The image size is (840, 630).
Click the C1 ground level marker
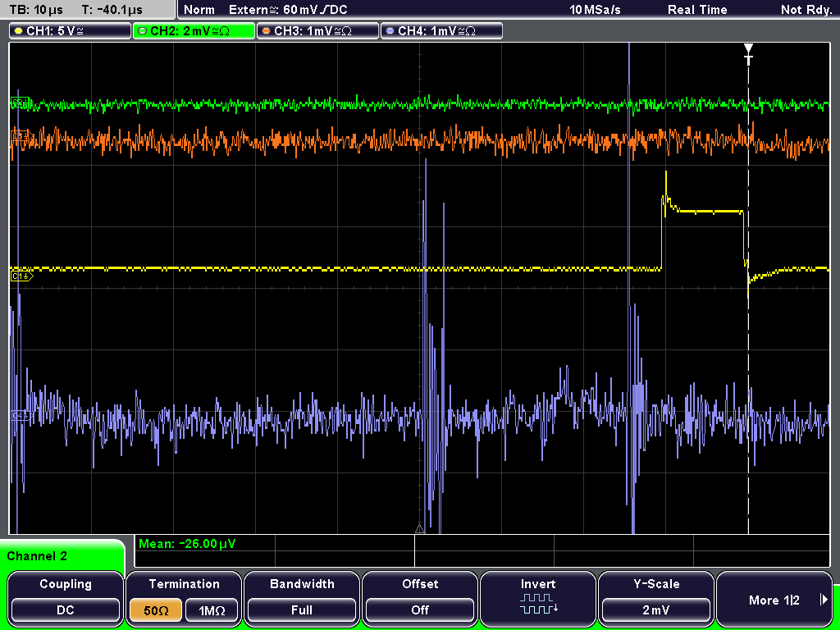21,276
